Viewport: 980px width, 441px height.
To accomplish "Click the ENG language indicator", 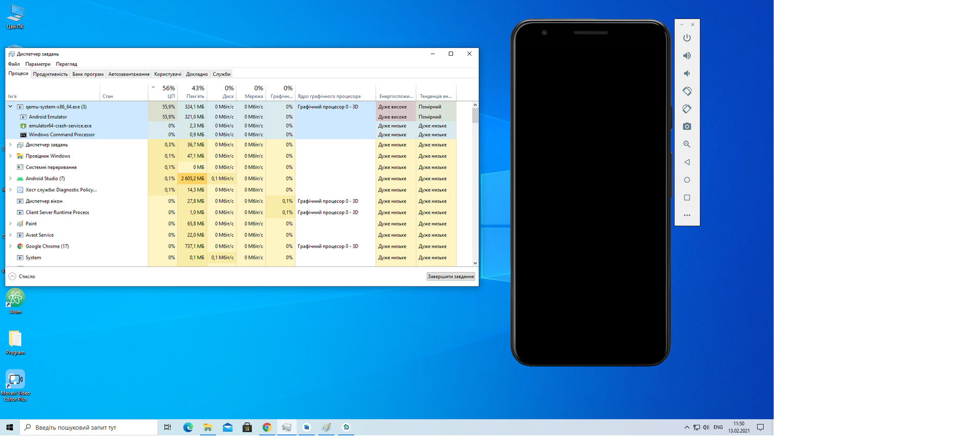I will click(x=718, y=427).
